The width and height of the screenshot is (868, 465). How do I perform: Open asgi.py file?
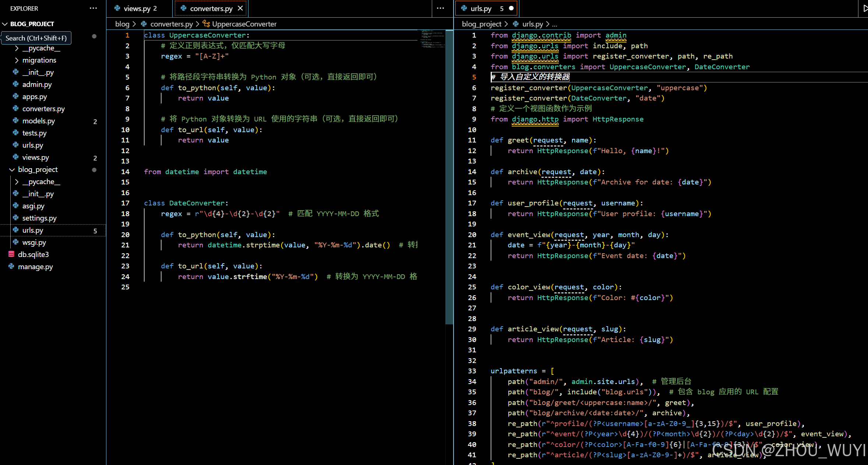[33, 206]
